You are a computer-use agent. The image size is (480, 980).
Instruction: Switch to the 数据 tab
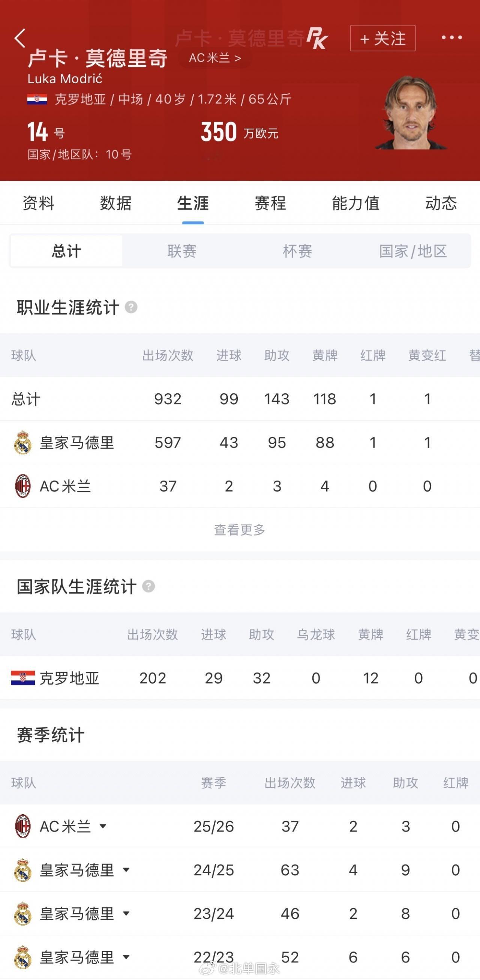pos(116,203)
